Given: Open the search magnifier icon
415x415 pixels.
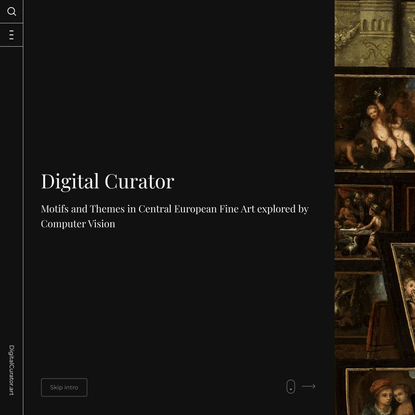Looking at the screenshot, I should [x=11, y=12].
